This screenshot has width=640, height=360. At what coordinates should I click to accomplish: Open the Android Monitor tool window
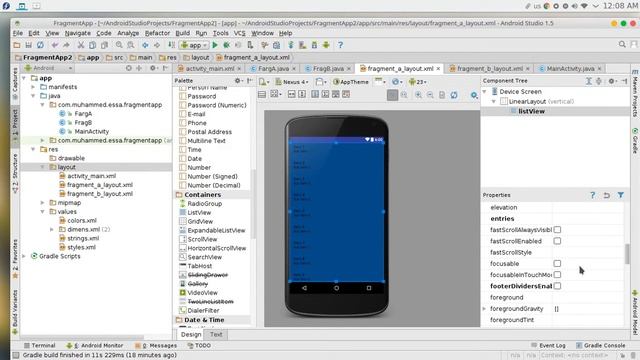tap(95, 345)
